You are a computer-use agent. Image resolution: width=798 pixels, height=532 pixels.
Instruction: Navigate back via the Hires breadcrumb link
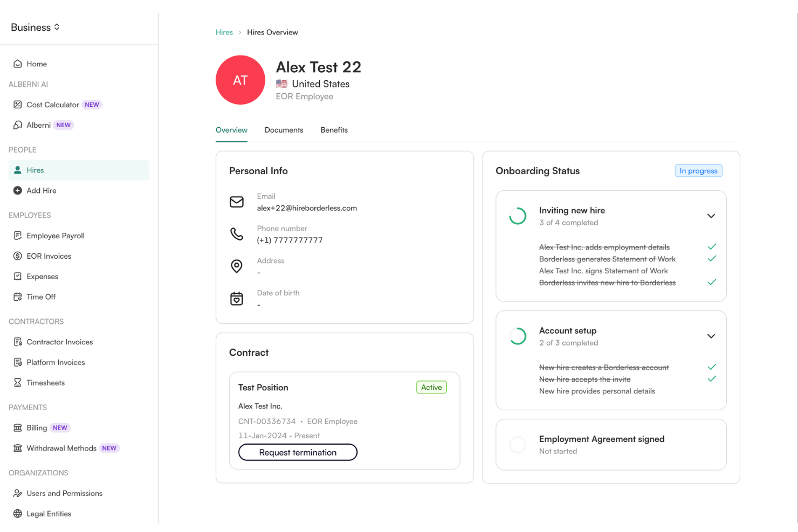click(x=224, y=32)
